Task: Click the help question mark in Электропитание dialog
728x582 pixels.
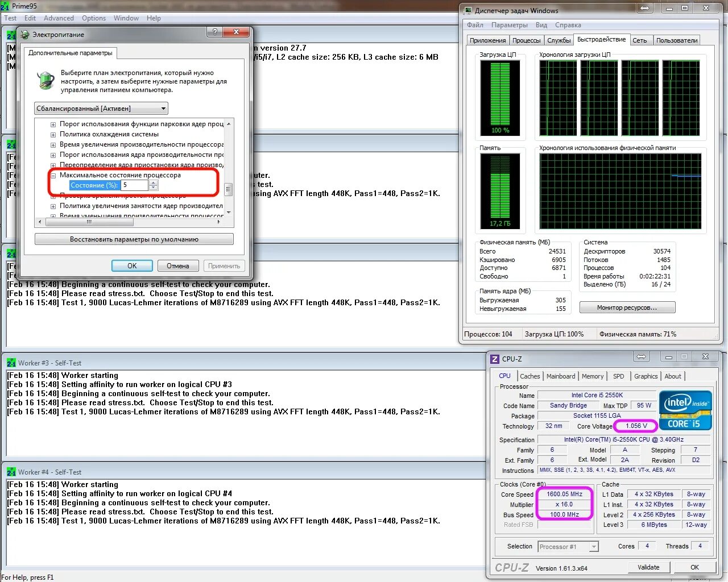Action: tap(214, 32)
